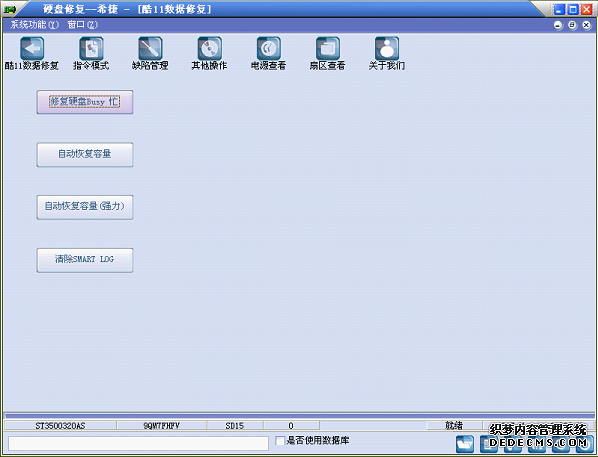Enable the 是否使用数据库 checkbox
The image size is (598, 457).
pos(280,441)
